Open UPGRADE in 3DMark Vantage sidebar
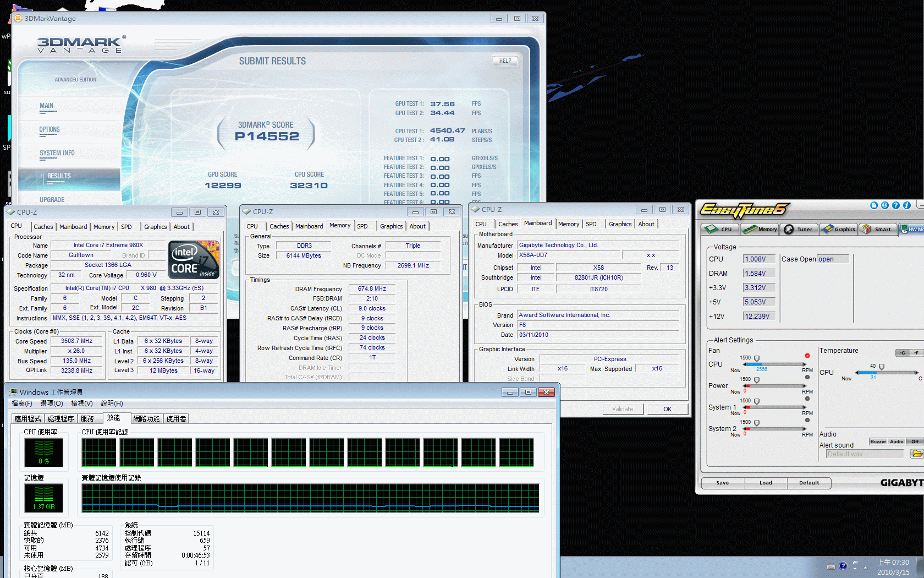Screen dimensions: 924x578 pos(52,200)
